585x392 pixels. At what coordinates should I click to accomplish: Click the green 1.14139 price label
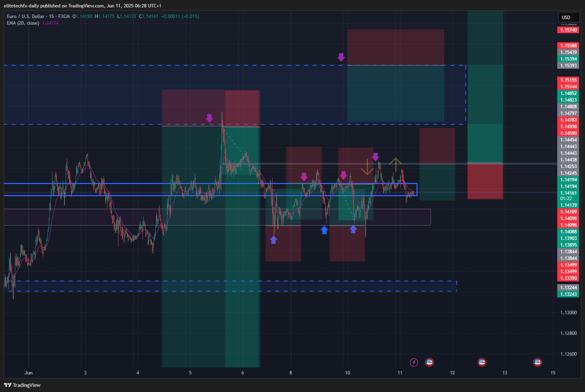[568, 205]
